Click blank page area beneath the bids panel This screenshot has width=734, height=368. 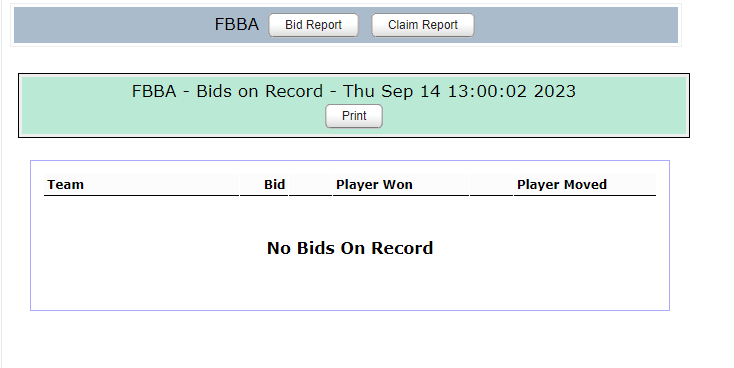tap(350, 339)
